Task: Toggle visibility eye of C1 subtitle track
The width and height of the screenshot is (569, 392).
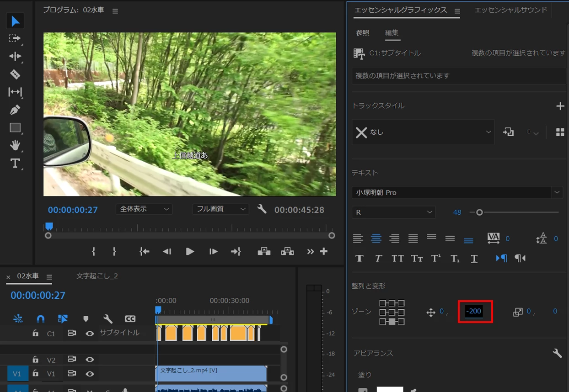Action: [x=90, y=334]
